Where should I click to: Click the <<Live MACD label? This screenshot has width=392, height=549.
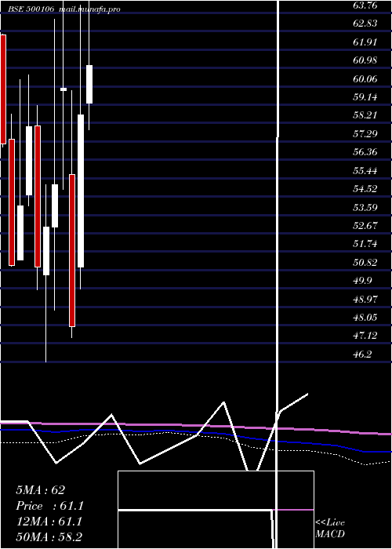click(330, 529)
